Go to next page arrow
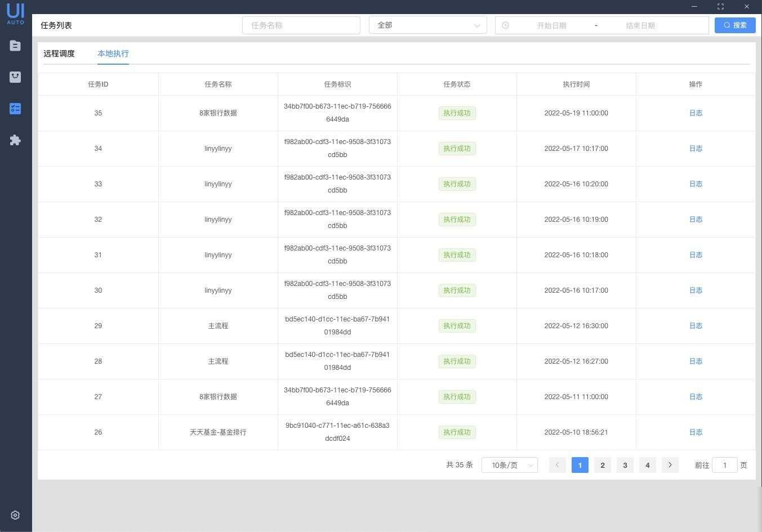Screen dimensions: 762x532 click(670, 465)
